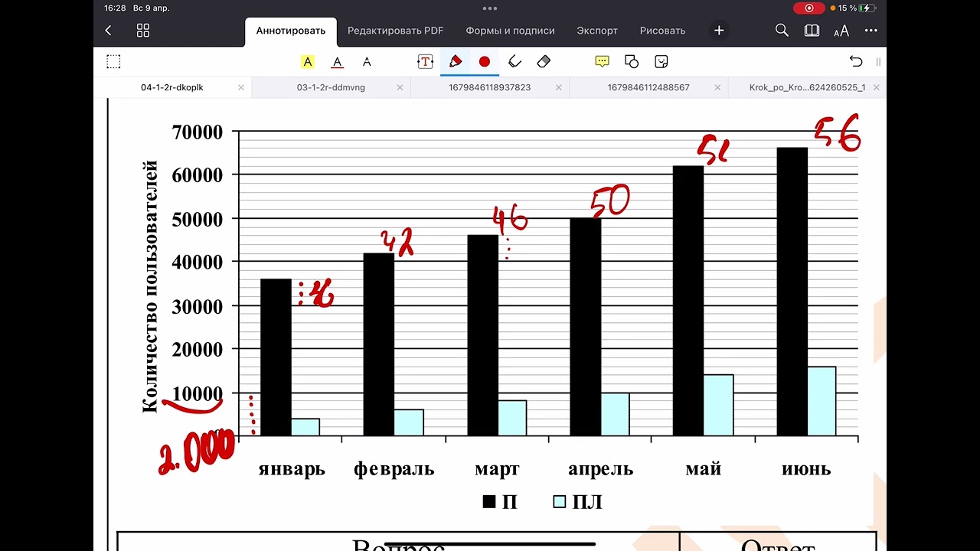The height and width of the screenshot is (551, 980).
Task: Select the shapes tool
Action: click(632, 62)
